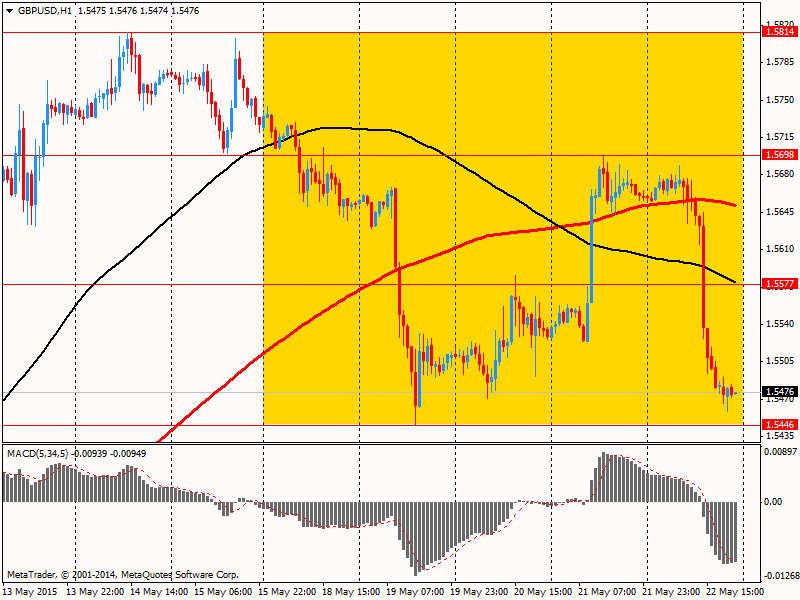Click the 1.5540 value on the price axis
Screen dimensions: 800x600
click(x=780, y=324)
